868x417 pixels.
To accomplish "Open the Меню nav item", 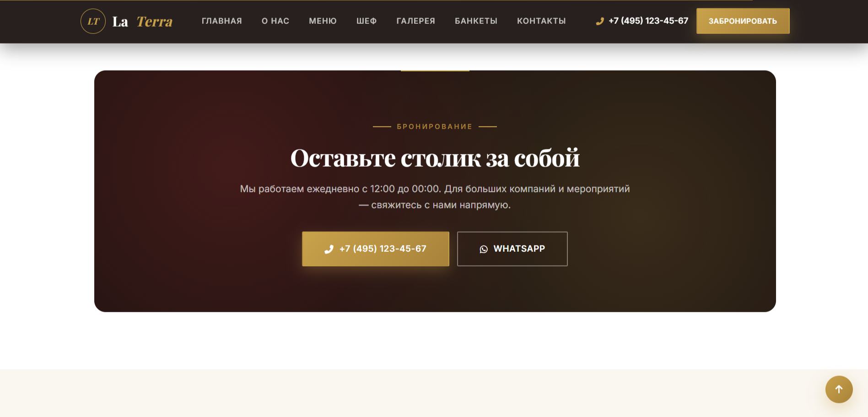I will pos(323,21).
